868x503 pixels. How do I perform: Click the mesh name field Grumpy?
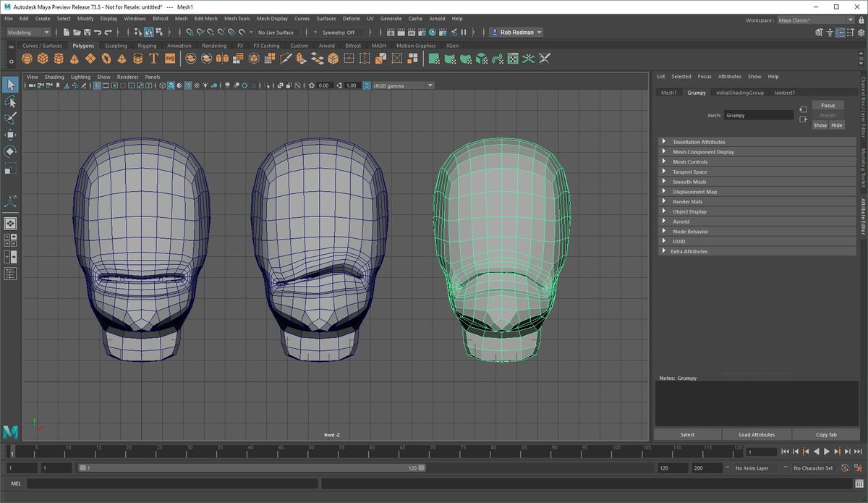(759, 115)
